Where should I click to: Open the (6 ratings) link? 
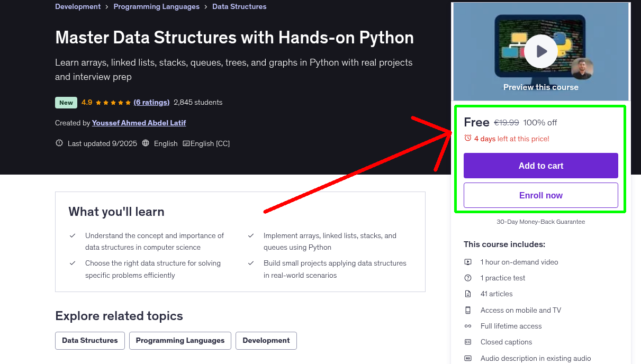click(151, 102)
